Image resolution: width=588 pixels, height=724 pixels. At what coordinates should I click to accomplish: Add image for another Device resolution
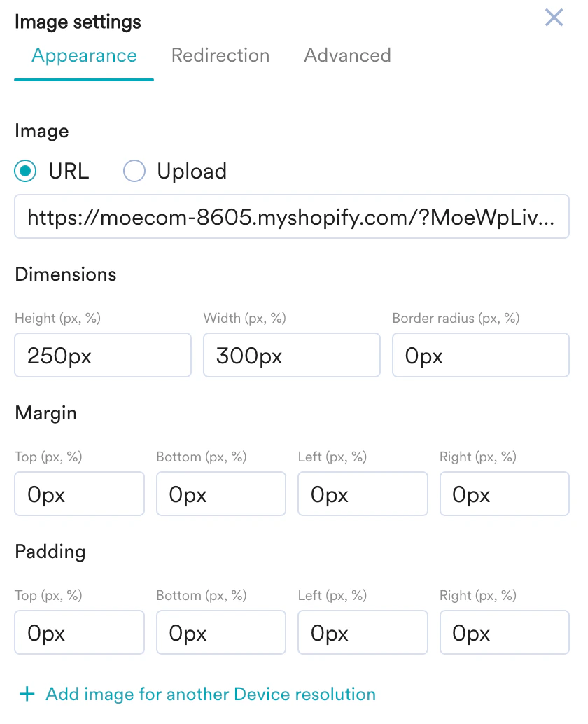210,695
